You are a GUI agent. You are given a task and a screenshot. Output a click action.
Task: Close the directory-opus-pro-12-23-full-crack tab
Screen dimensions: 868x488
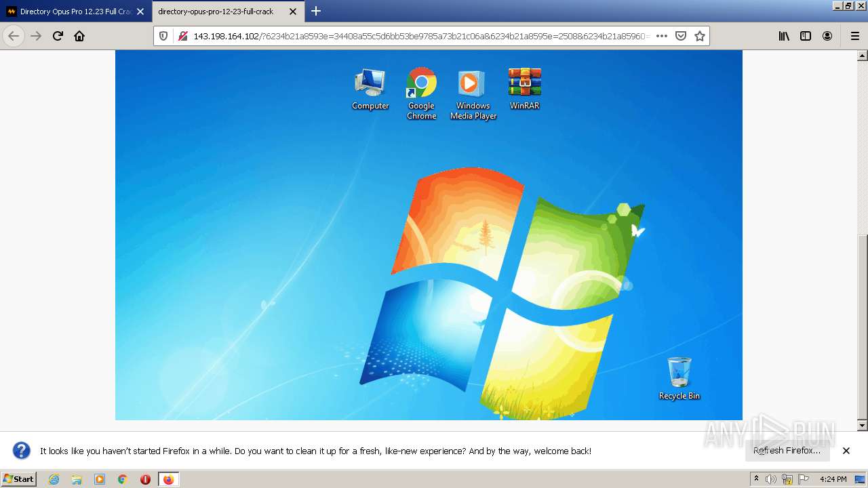(x=293, y=12)
